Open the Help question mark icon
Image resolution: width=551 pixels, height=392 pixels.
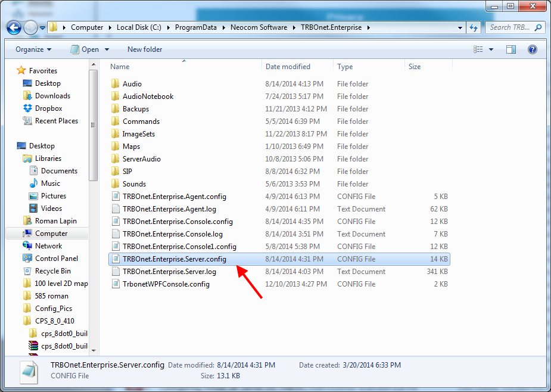[533, 49]
